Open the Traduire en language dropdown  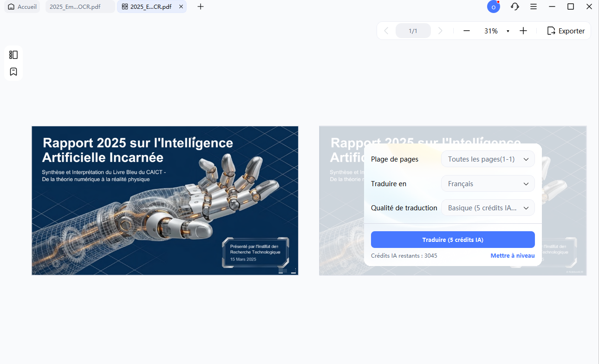[x=488, y=184]
